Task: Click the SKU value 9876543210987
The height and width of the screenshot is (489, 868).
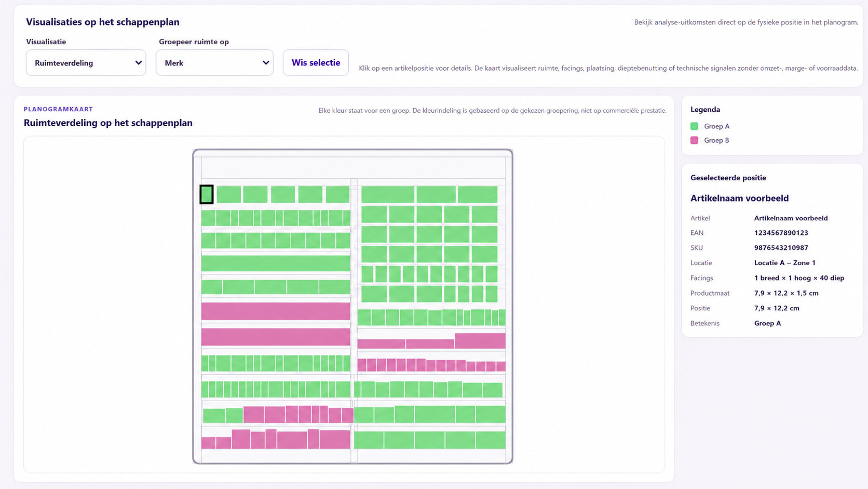Action: [781, 248]
